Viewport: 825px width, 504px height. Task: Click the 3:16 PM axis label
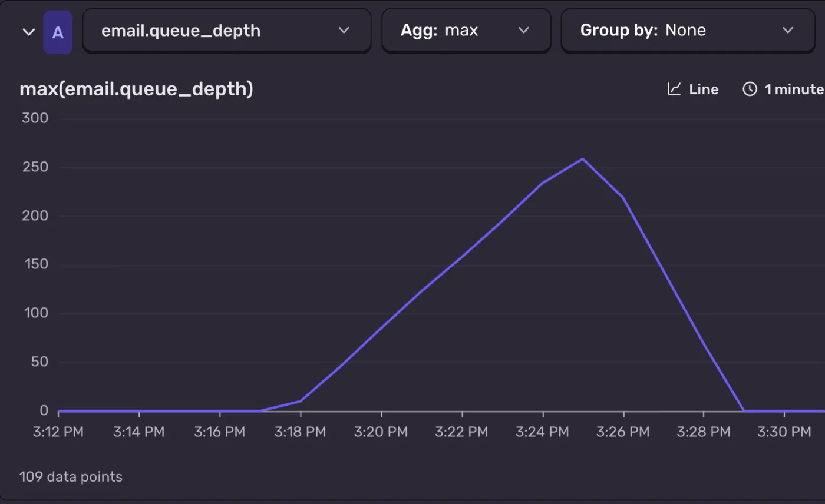(x=220, y=432)
